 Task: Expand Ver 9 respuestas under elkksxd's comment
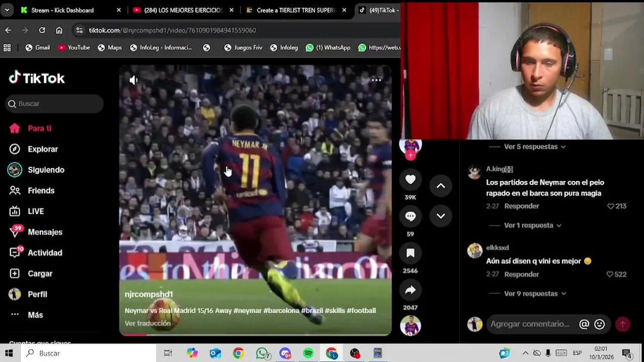coord(535,294)
